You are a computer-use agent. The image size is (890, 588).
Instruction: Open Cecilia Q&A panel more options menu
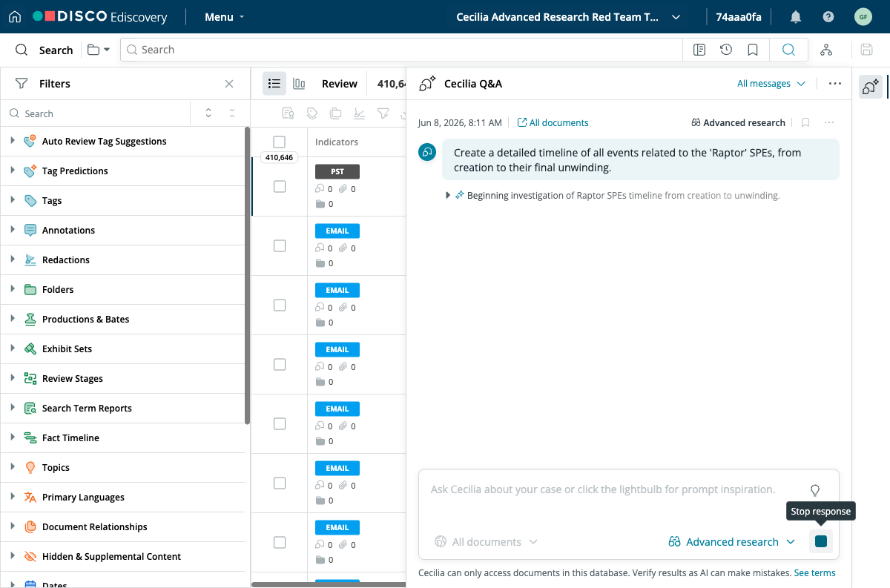tap(835, 84)
